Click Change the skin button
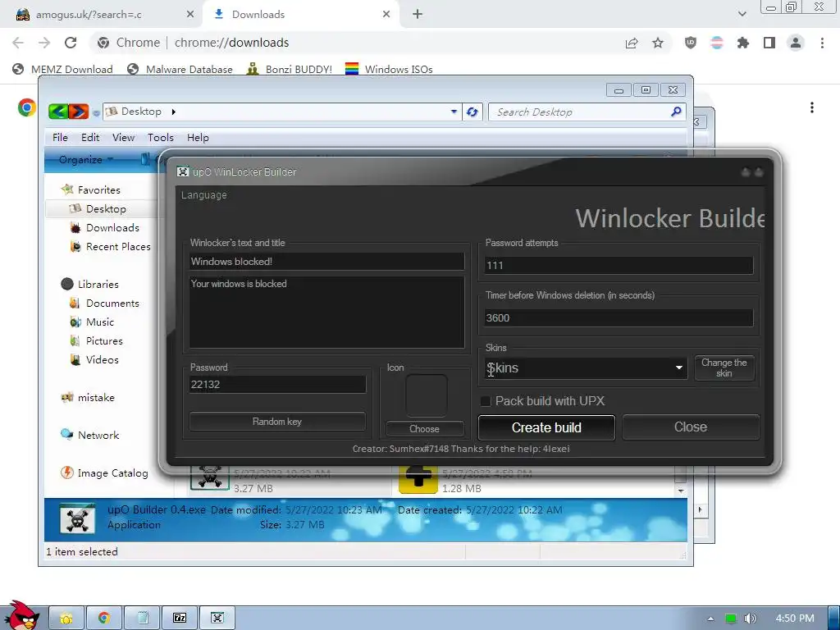The width and height of the screenshot is (840, 630). [x=724, y=368]
